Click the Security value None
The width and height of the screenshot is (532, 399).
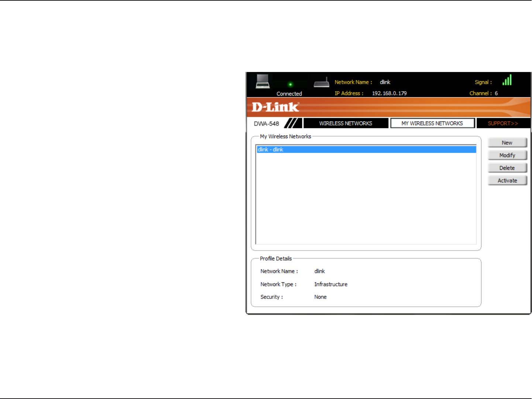coord(320,297)
